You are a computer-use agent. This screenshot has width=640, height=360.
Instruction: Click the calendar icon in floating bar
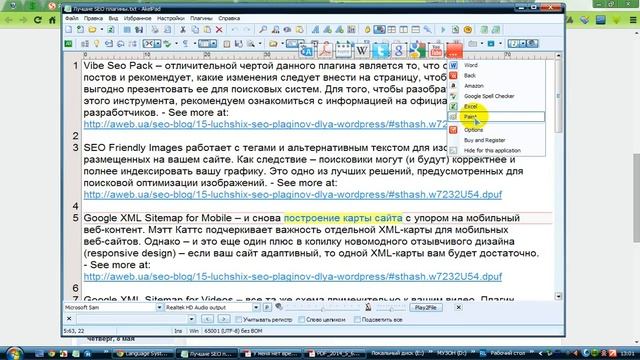tap(344, 51)
